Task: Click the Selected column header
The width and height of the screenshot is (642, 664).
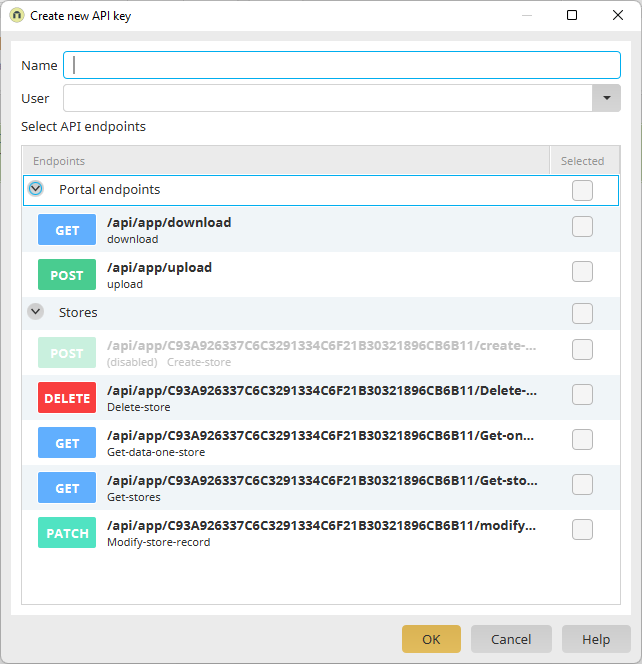Action: [582, 161]
